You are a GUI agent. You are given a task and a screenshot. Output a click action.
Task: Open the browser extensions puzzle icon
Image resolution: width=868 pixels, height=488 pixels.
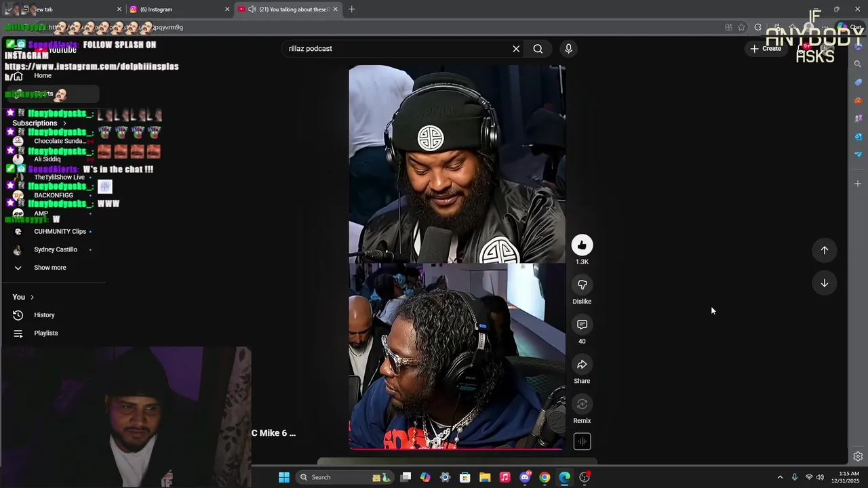758,27
